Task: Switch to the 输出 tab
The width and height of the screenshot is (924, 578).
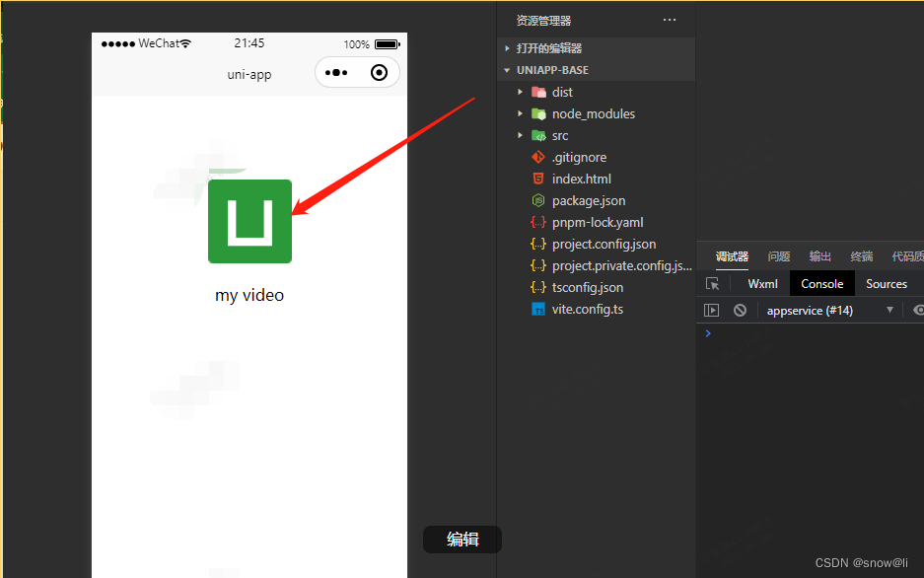Action: (x=819, y=256)
